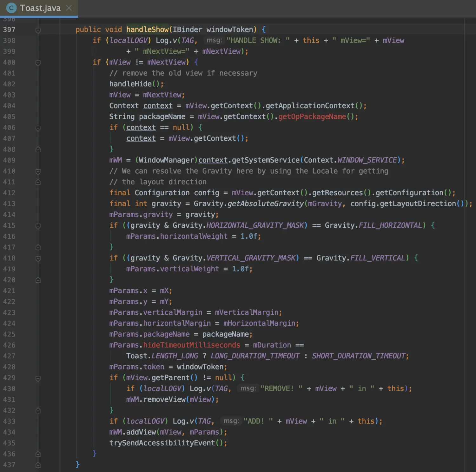Click the getOpPackageName red method call
The width and height of the screenshot is (476, 472).
[312, 116]
